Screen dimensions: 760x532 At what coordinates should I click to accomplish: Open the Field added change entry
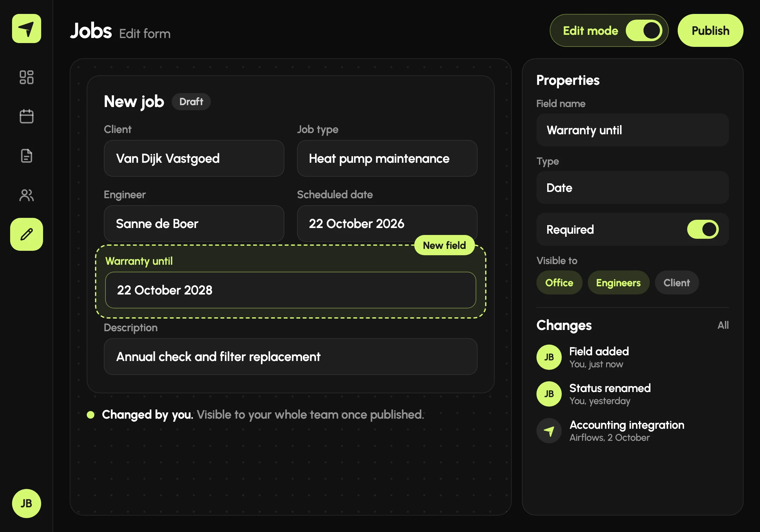coord(632,357)
